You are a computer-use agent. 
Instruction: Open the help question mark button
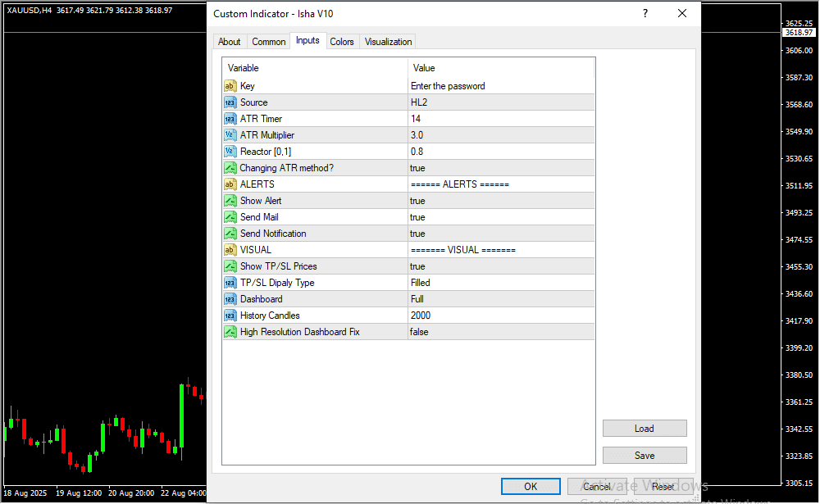coord(645,14)
